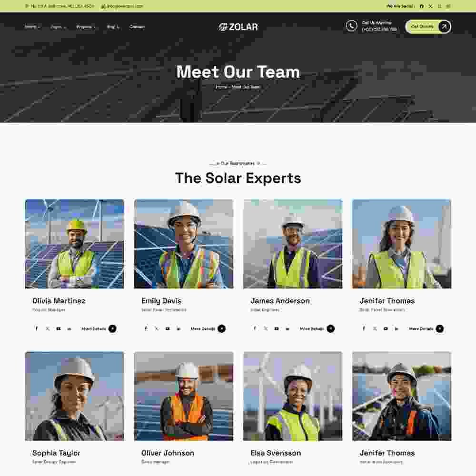The image size is (476, 476).
Task: Click the phone call icon in header
Action: (352, 26)
